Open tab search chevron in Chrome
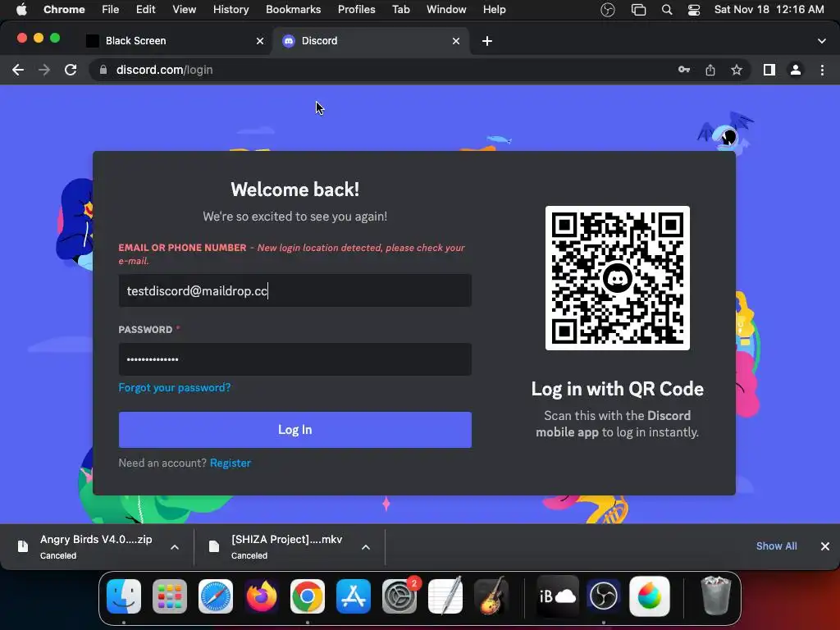The height and width of the screenshot is (630, 840). [822, 41]
